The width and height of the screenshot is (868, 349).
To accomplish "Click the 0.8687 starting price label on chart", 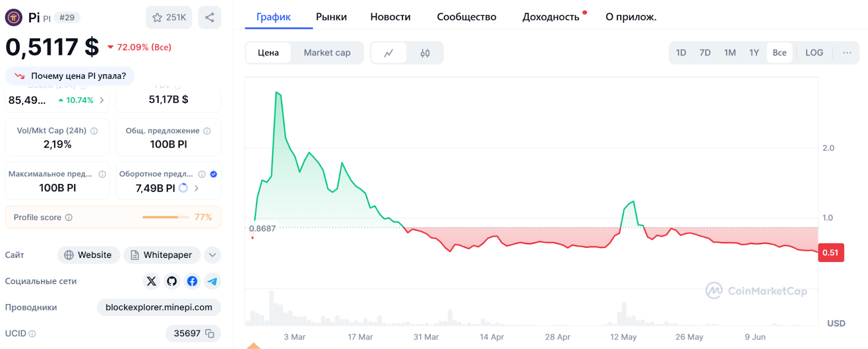I will 262,229.
